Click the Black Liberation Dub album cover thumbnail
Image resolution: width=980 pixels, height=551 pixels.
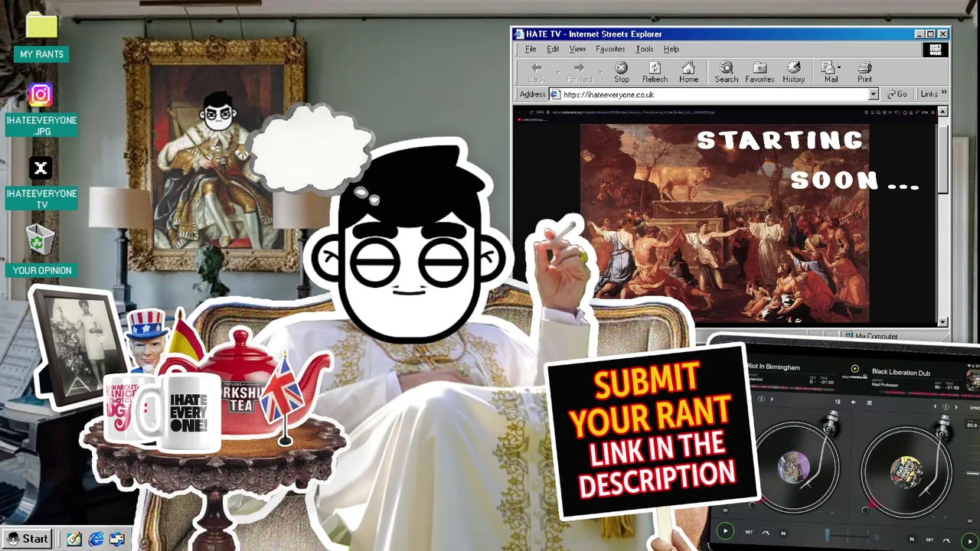973,380
